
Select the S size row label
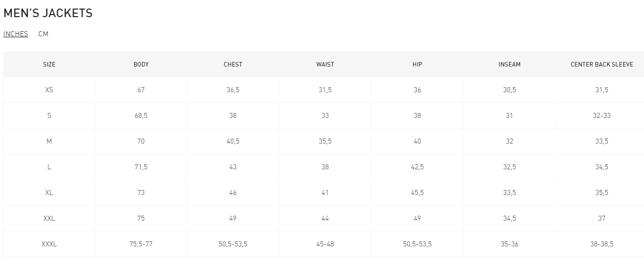point(49,116)
